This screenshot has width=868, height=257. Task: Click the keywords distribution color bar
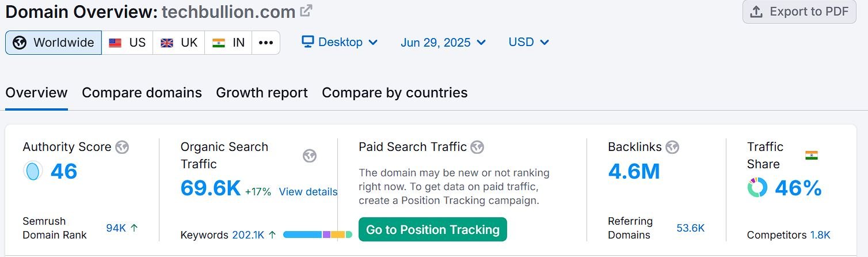point(318,235)
